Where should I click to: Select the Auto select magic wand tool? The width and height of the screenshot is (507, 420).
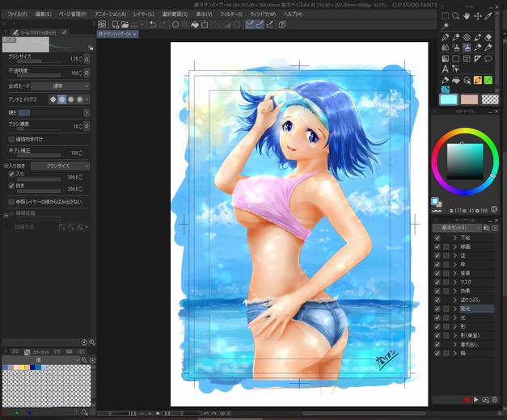coord(446,26)
